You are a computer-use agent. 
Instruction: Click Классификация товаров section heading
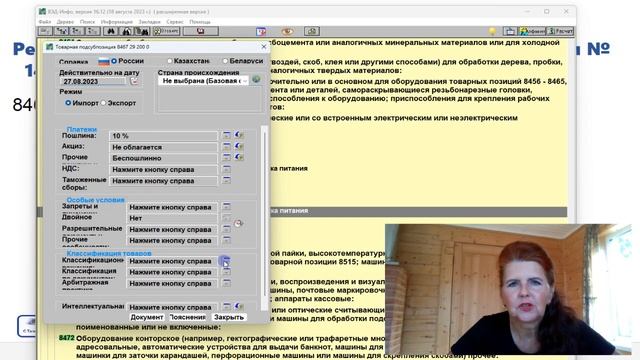tap(109, 253)
